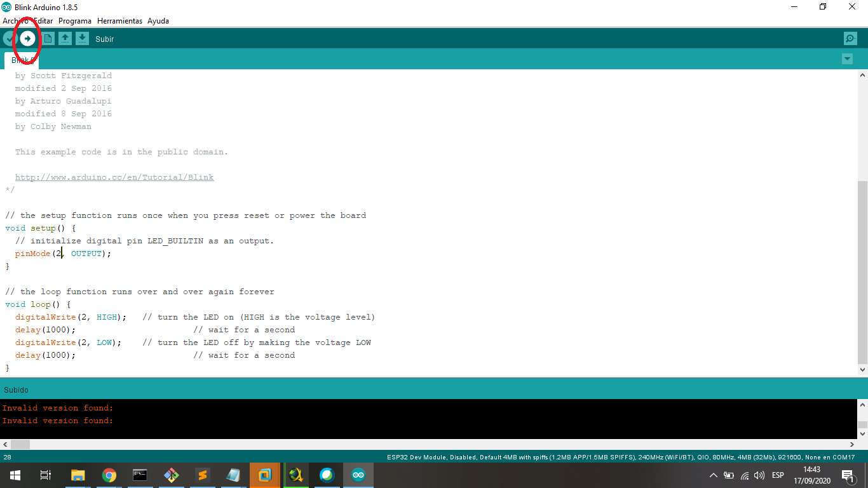The width and height of the screenshot is (868, 488).
Task: Click the 'modified 2 Sep 2016' line
Action: point(64,88)
